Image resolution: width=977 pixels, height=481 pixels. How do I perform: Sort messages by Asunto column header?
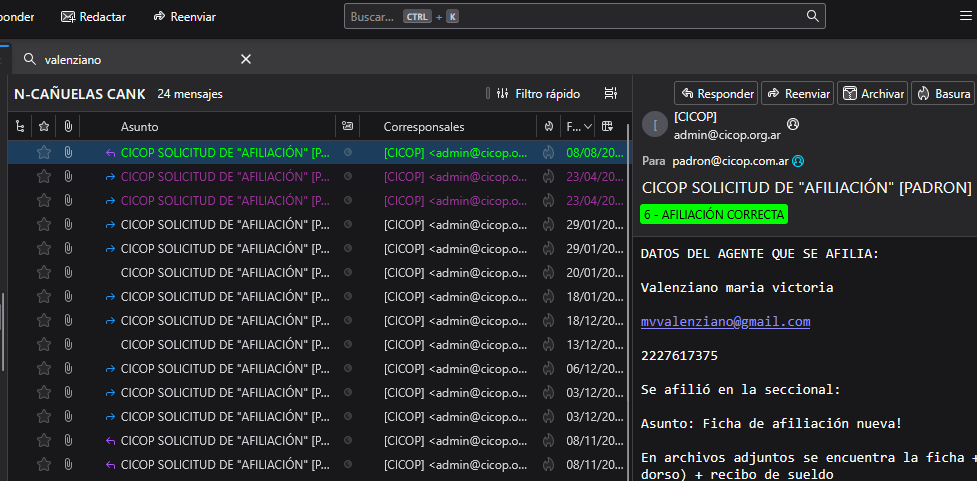140,127
